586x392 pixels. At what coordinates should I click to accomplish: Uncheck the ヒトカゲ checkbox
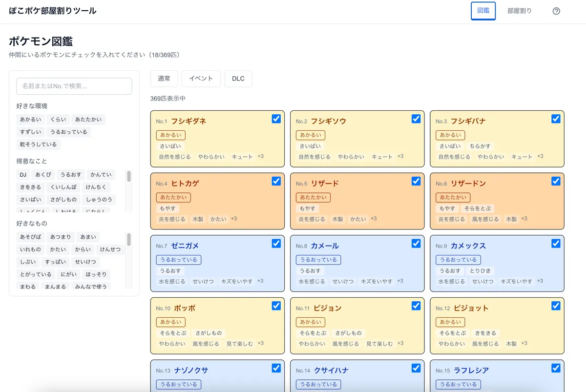(x=276, y=181)
